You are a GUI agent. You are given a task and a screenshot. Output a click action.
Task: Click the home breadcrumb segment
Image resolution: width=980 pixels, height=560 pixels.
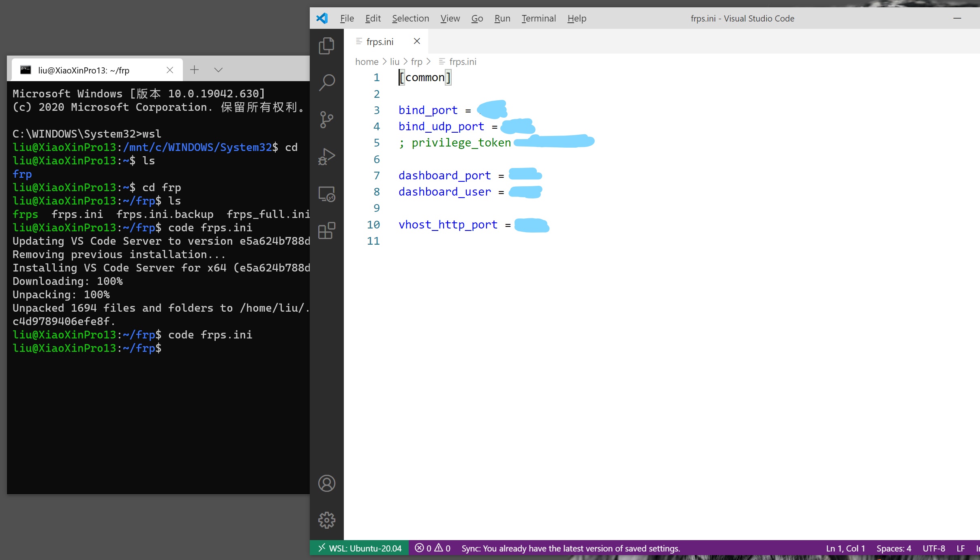(367, 62)
